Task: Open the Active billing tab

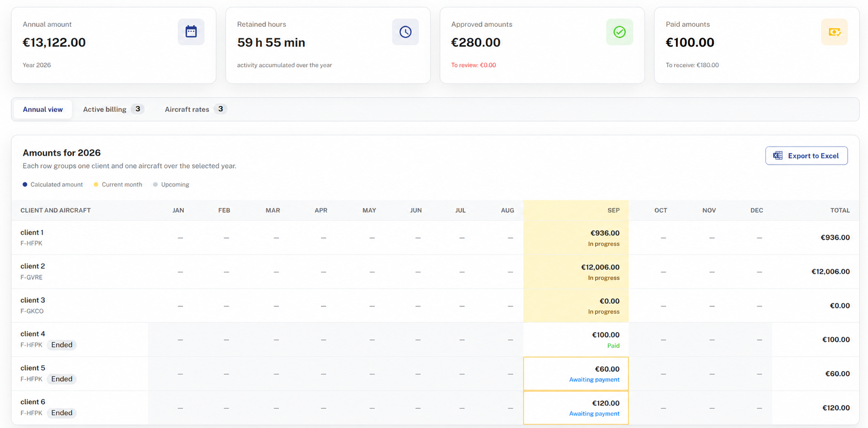Action: point(113,109)
